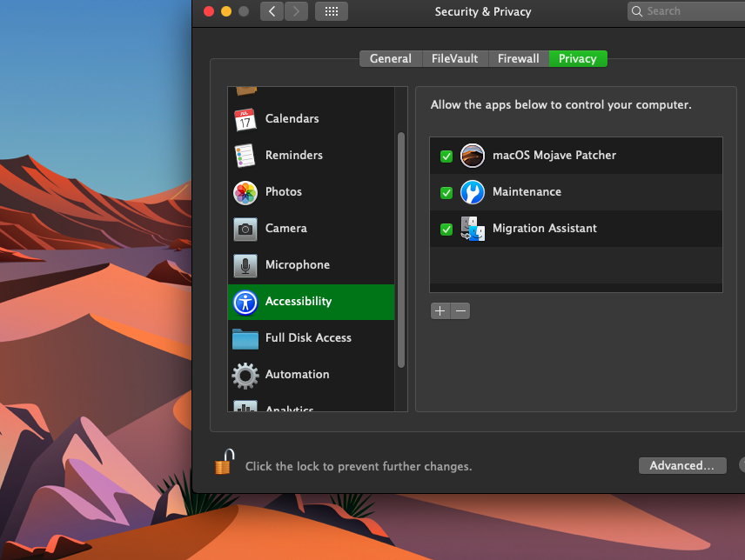745x560 pixels.
Task: Remove an app with the minus button
Action: coord(460,310)
